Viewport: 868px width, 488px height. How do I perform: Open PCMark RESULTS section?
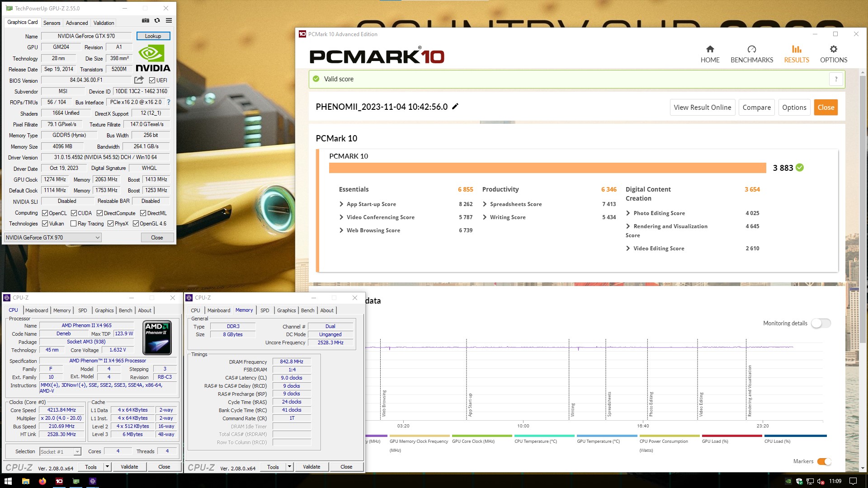pyautogui.click(x=797, y=54)
